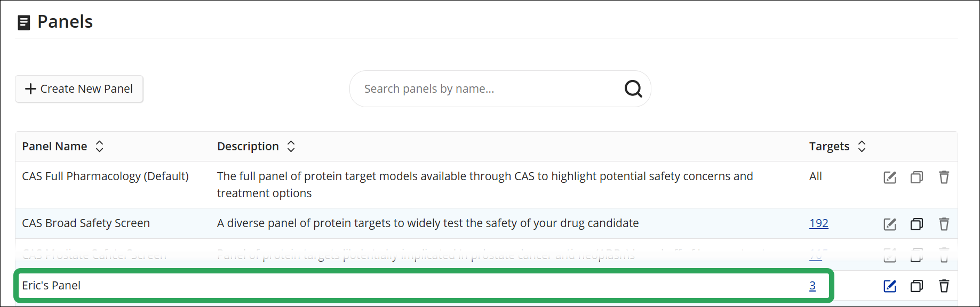Delete the CAS Broad Safety Screen panel
This screenshot has height=307, width=980.
coord(944,224)
